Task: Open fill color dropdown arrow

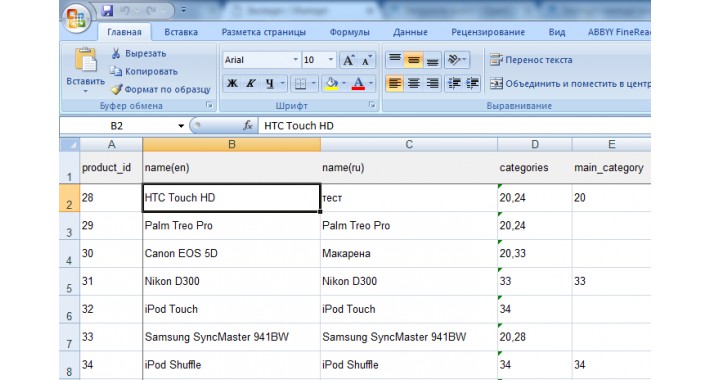Action: tap(344, 83)
